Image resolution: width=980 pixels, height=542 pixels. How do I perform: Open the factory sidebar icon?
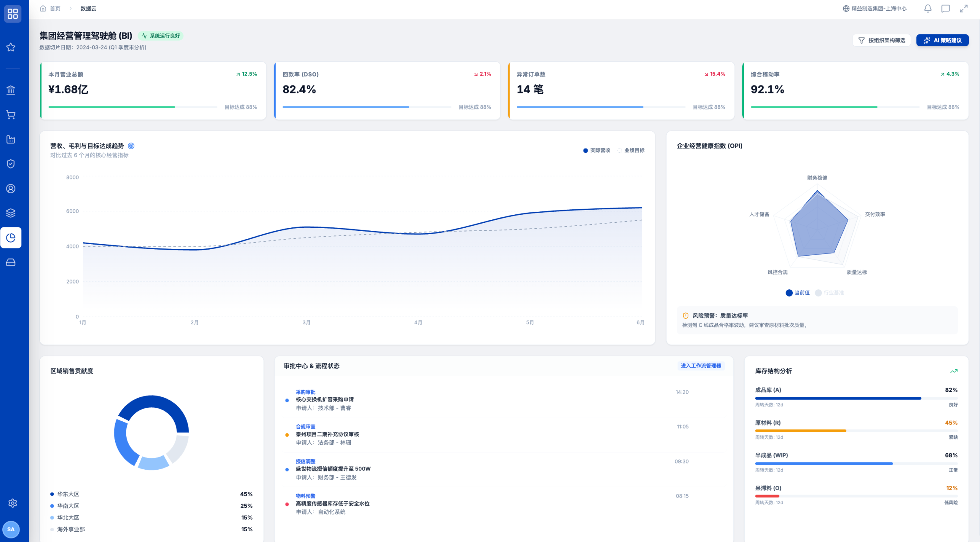coord(11,139)
